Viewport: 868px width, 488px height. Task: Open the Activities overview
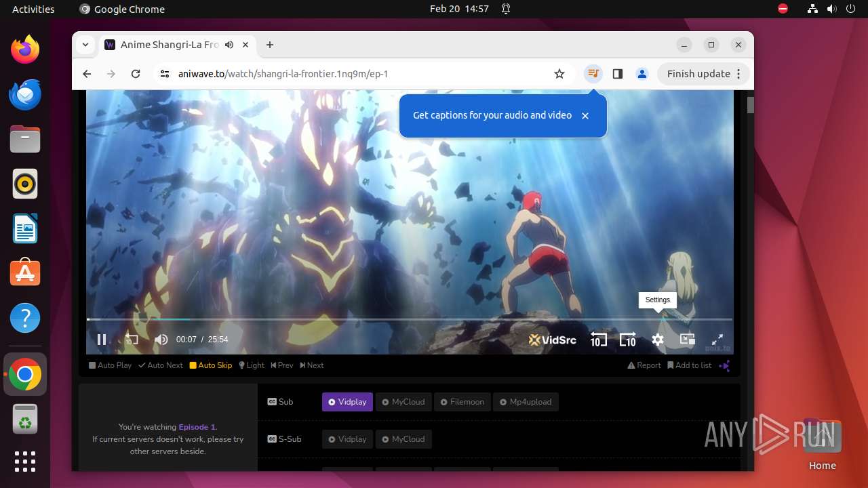point(33,9)
